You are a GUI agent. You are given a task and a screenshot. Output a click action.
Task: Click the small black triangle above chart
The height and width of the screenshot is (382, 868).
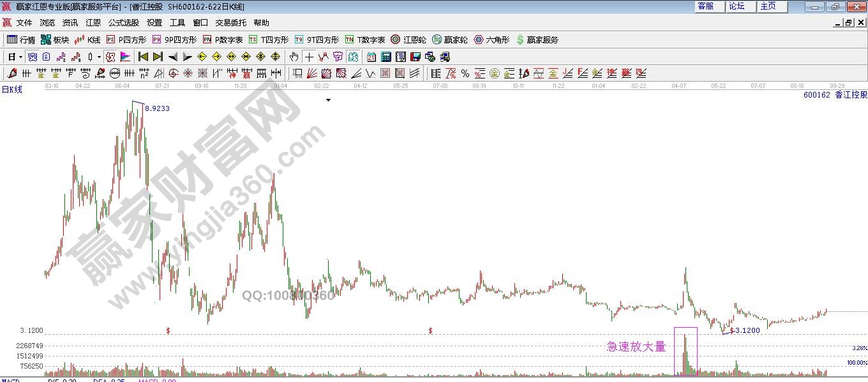(329, 100)
